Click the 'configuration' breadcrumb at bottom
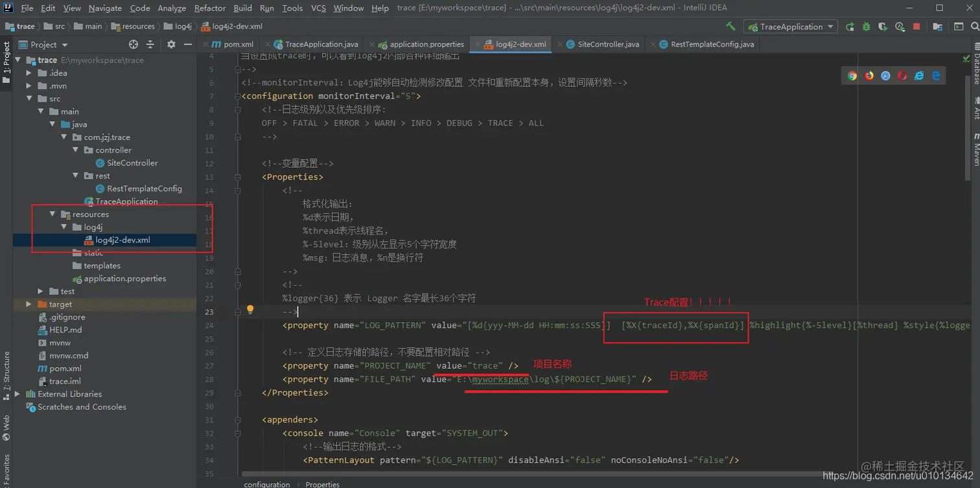The width and height of the screenshot is (980, 488). click(267, 483)
